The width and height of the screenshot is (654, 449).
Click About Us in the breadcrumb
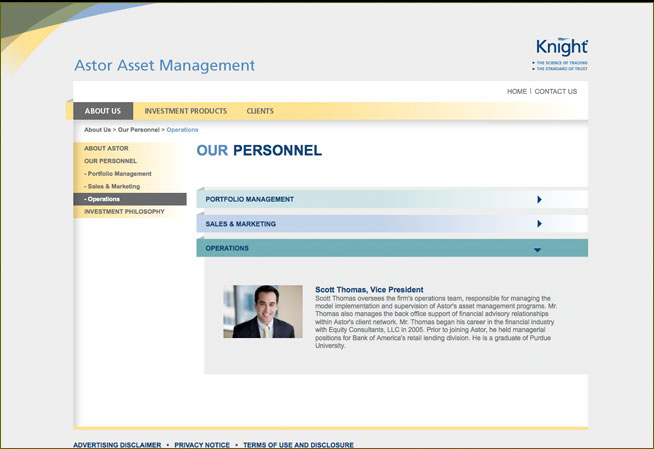(x=98, y=130)
